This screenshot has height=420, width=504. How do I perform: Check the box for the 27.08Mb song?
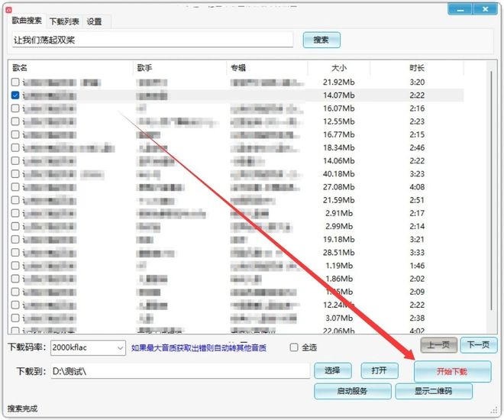[x=15, y=186]
